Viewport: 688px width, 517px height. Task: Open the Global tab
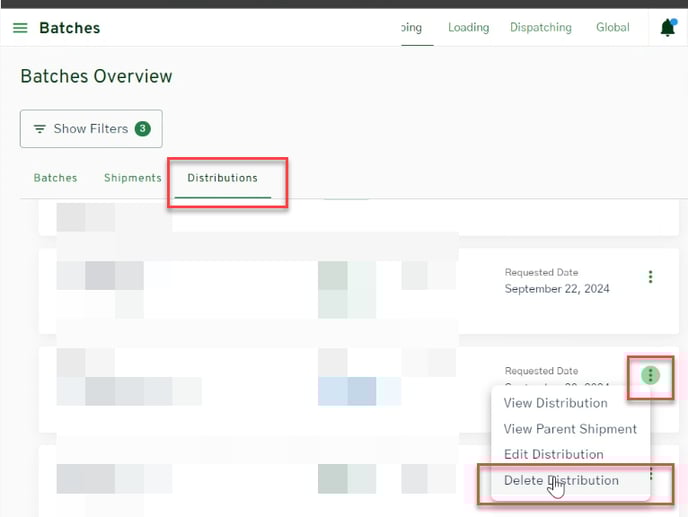coord(612,28)
